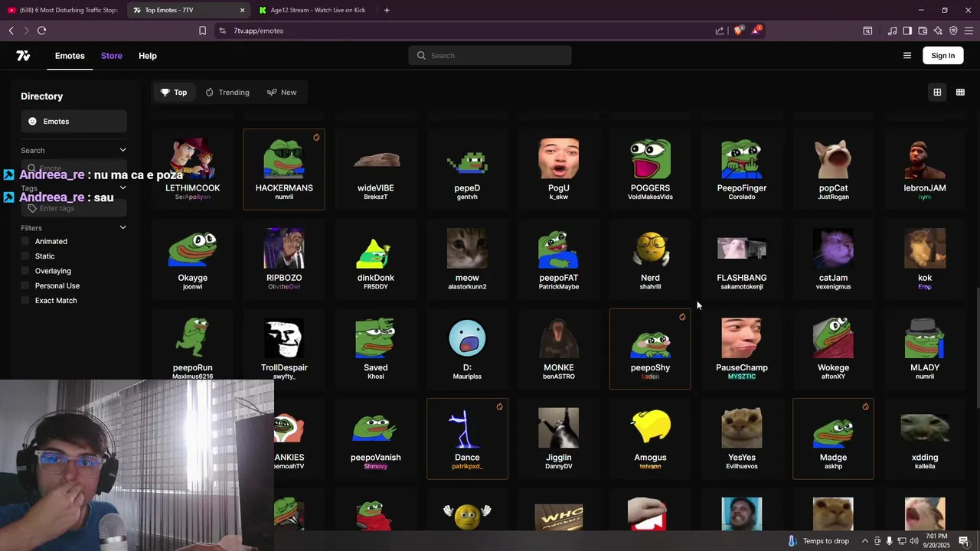Open the xdding emote
Viewport: 980px width, 551px height.
925,439
